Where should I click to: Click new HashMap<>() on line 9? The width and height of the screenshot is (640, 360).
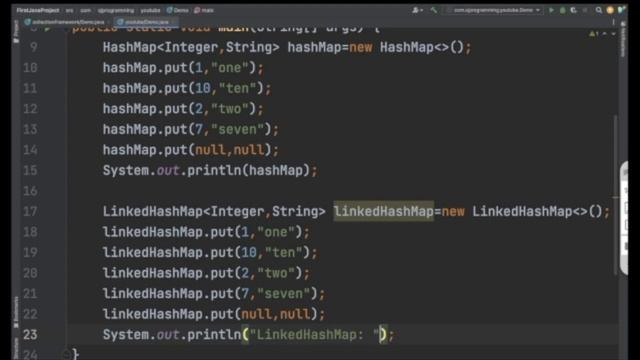(407, 47)
